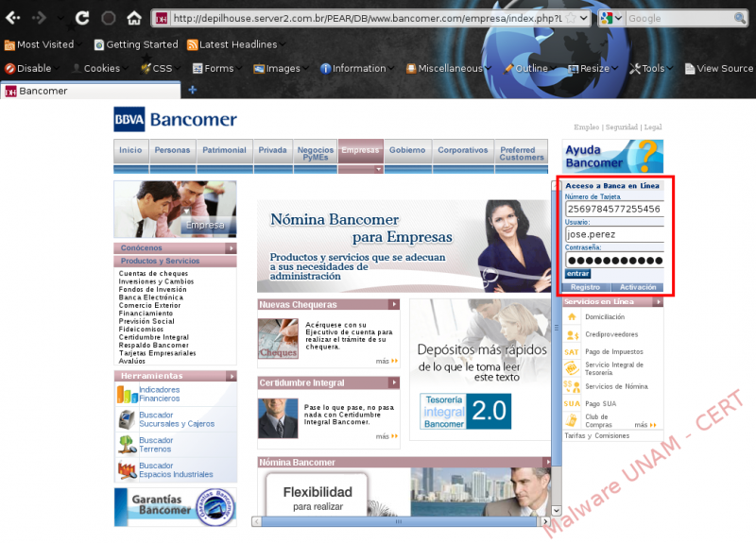Click in the Número de Tarjeta field
Screen dimensions: 756x543
tap(614, 209)
